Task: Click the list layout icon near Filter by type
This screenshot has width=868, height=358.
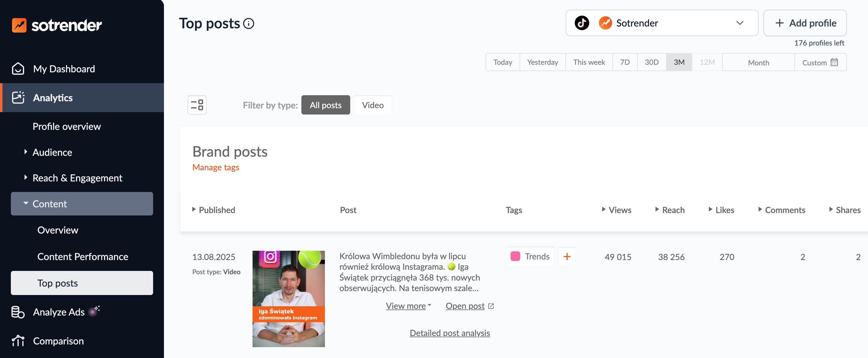Action: pyautogui.click(x=197, y=105)
